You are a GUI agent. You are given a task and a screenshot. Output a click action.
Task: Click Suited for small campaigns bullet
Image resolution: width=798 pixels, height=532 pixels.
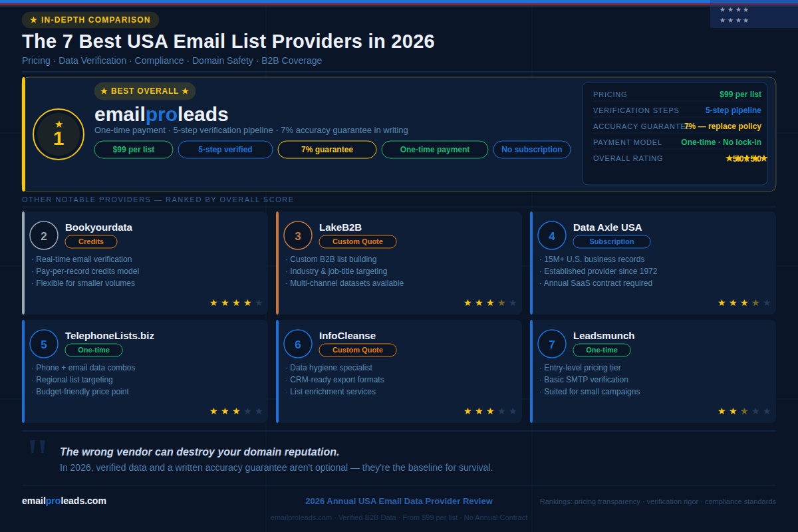(590, 392)
